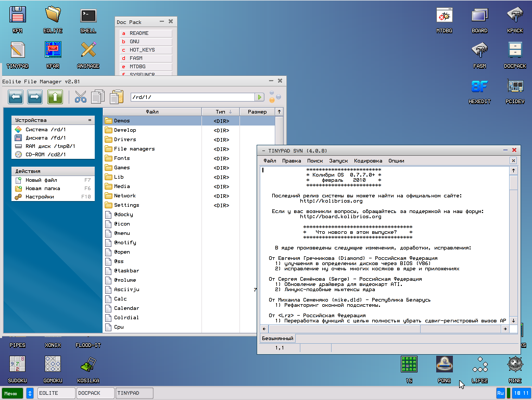This screenshot has width=532, height=400.
Task: Go up one folder level in Eolite
Action: tap(55, 97)
